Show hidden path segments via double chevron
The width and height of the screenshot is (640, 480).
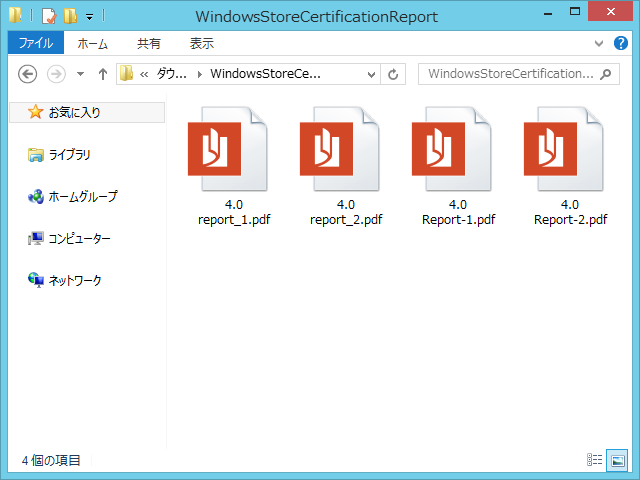[x=144, y=74]
